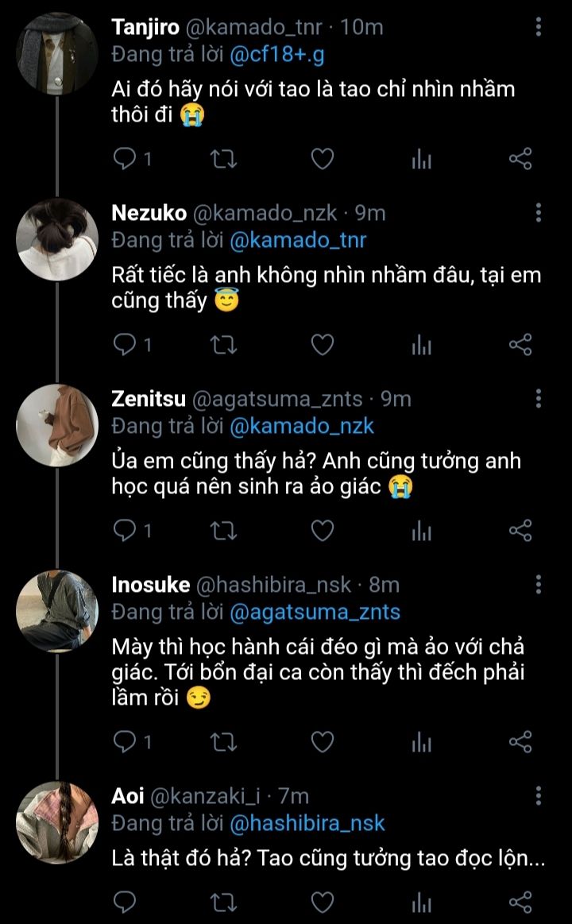Open three-dot menu on Nezuko's tweet
This screenshot has width=572, height=924.
539,213
